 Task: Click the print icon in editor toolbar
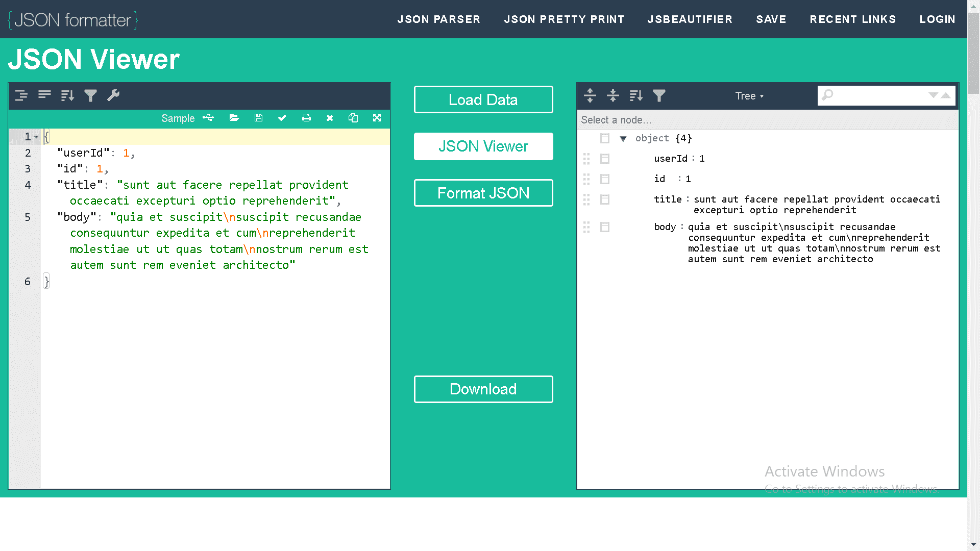tap(306, 118)
